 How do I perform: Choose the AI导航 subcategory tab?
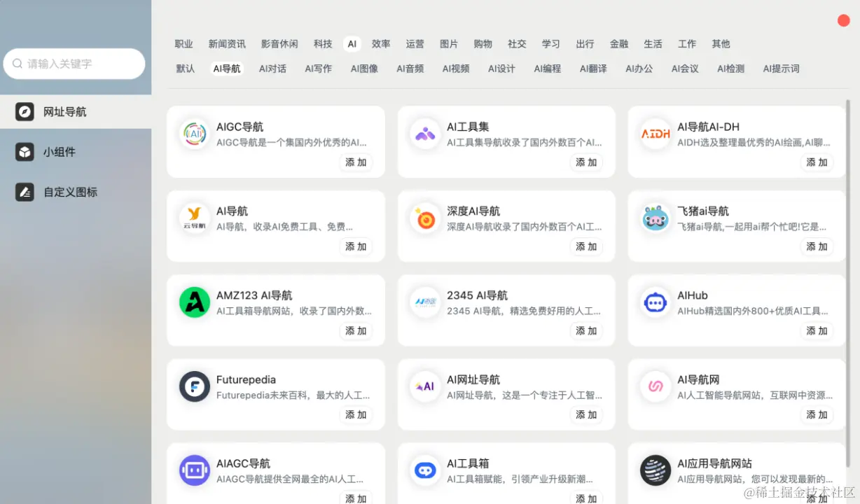tap(227, 69)
